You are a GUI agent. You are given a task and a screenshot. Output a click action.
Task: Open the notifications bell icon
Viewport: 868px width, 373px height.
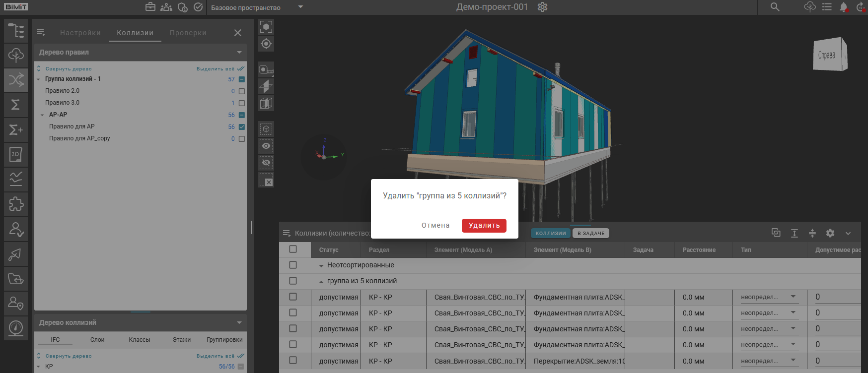tap(843, 7)
